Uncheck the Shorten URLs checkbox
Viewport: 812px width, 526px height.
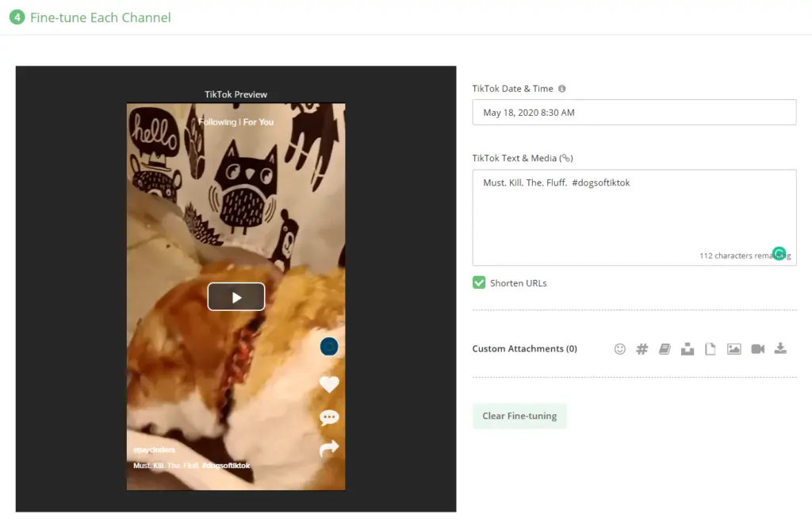pyautogui.click(x=479, y=283)
